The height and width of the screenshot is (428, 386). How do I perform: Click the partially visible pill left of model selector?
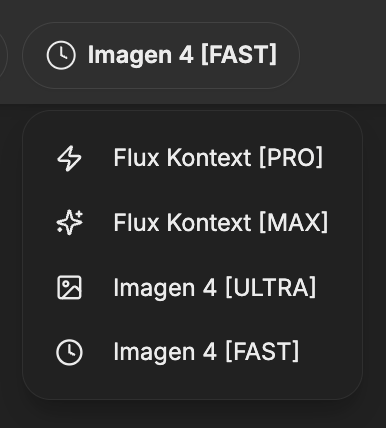(x=3, y=55)
